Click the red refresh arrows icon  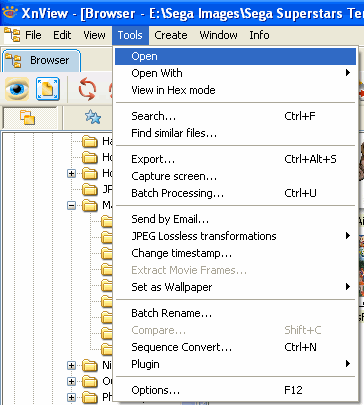pyautogui.click(x=87, y=89)
